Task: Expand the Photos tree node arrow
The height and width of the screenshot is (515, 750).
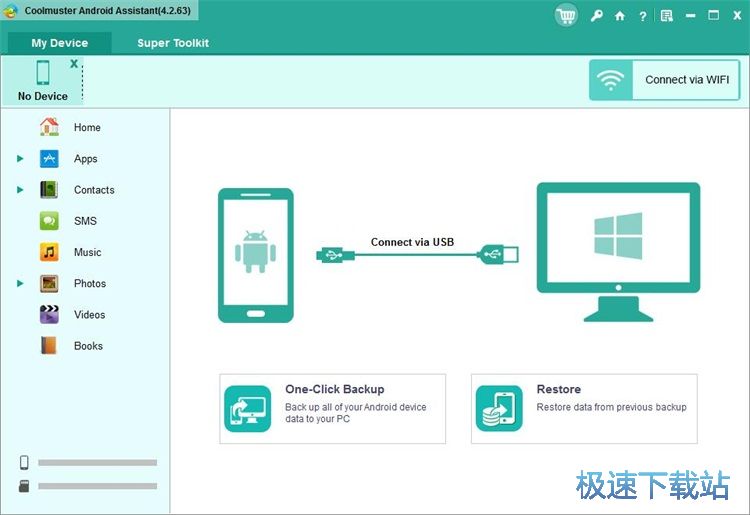Action: coord(20,284)
